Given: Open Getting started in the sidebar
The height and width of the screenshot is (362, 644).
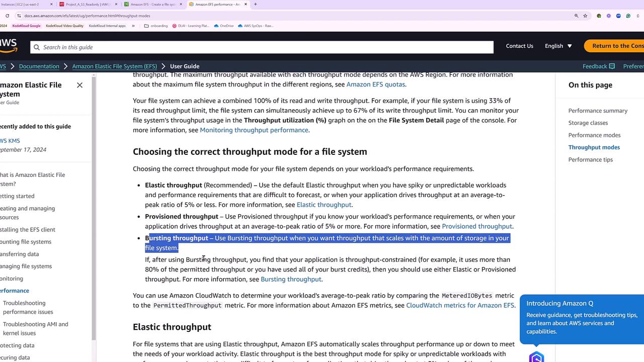Looking at the screenshot, I should (x=17, y=196).
